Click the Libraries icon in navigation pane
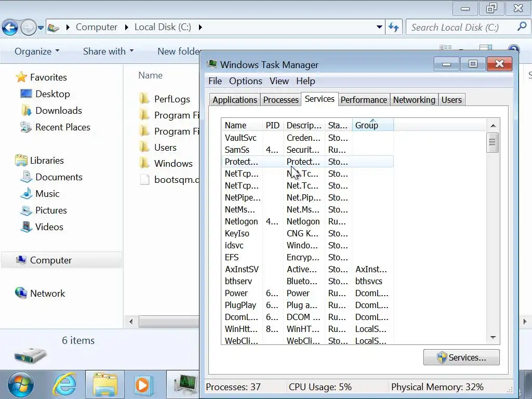Image resolution: width=532 pixels, height=399 pixels. tap(21, 160)
